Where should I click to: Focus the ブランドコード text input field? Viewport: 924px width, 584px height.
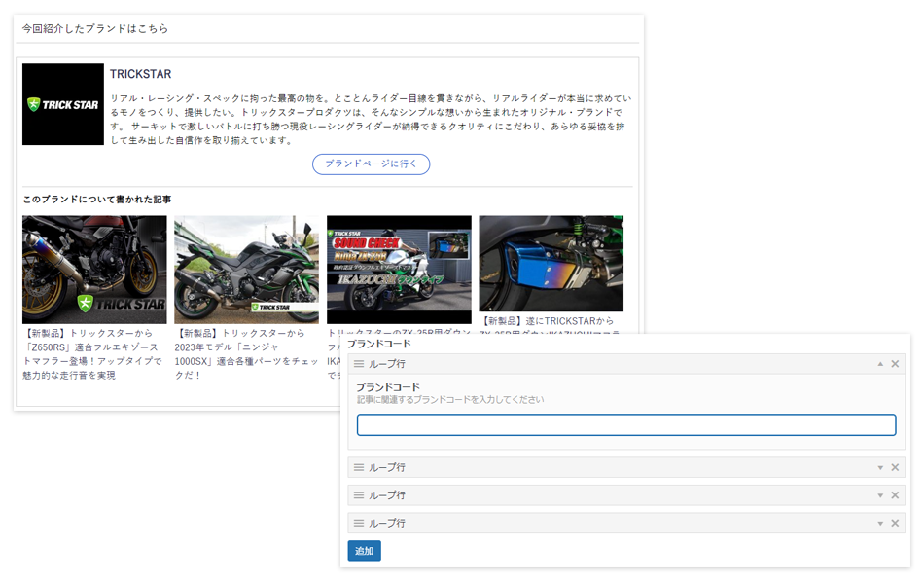626,424
